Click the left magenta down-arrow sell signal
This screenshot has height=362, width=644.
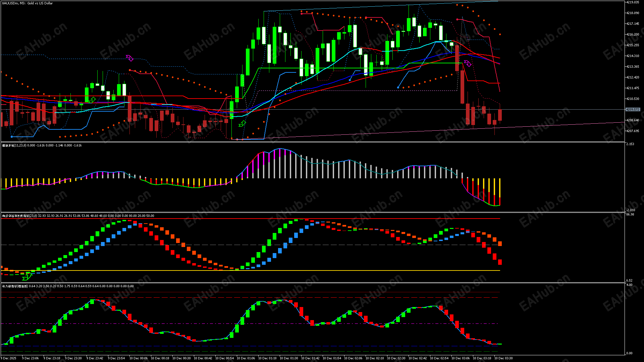pos(129,58)
